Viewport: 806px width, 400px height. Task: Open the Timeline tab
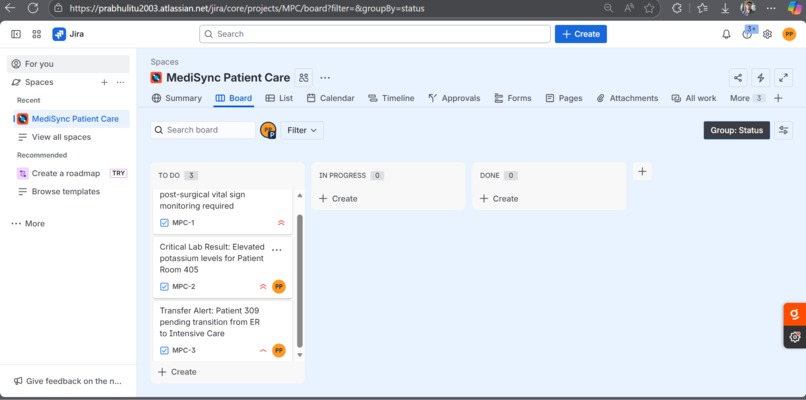click(x=391, y=98)
